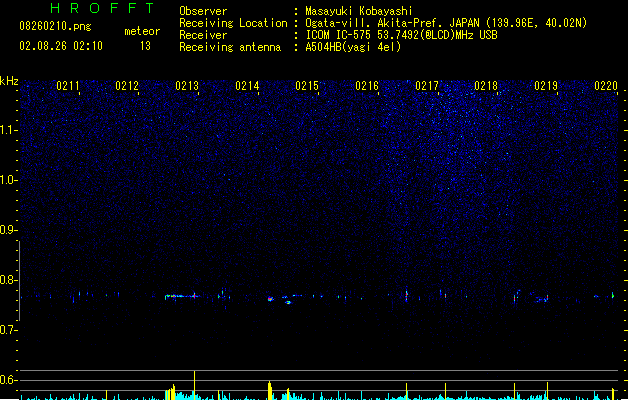Click the 0219 time marker
629x400 pixels.
546,86
